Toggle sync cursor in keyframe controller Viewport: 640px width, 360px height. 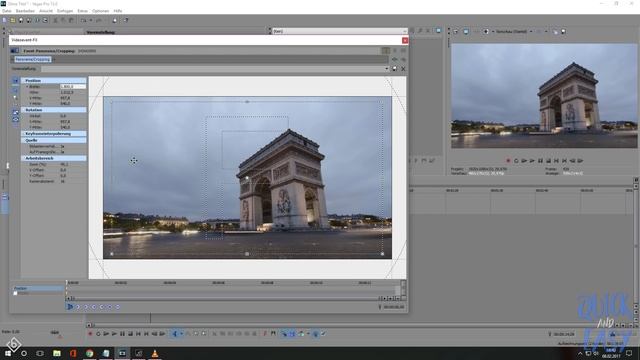[x=70, y=307]
